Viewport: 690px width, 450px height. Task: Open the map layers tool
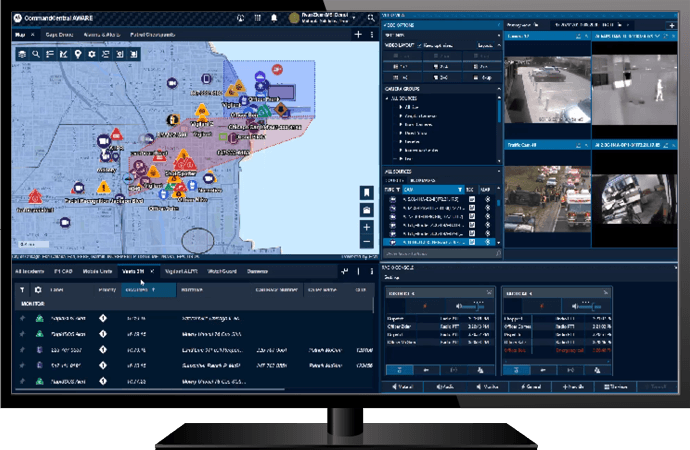click(22, 54)
